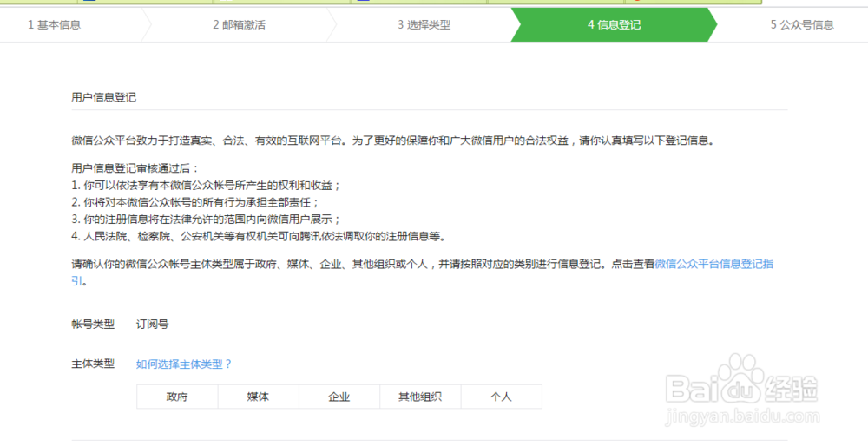This screenshot has width=868, height=446.
Task: Click active step 4 信息登记
Action: tap(614, 25)
